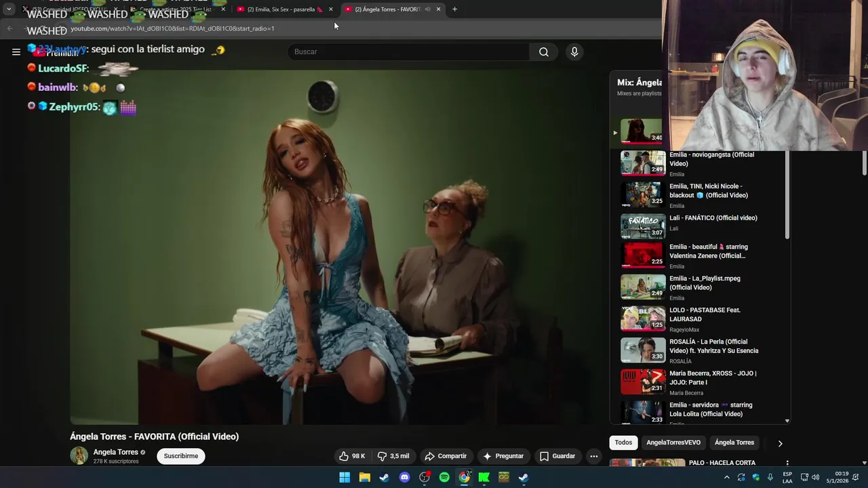Dislike the video with thumbs down
Viewport: 868px width, 488px height.
pos(394,456)
